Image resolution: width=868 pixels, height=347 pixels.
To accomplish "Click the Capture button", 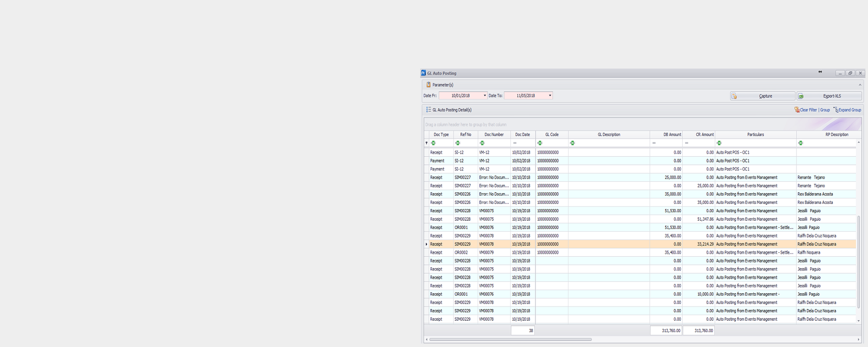I will [763, 96].
